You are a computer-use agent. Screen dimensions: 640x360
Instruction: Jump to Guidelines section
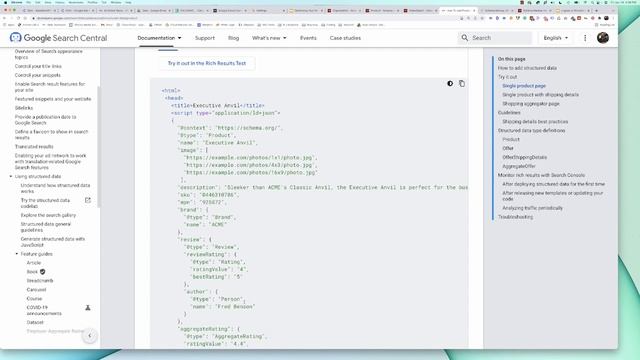(x=509, y=113)
